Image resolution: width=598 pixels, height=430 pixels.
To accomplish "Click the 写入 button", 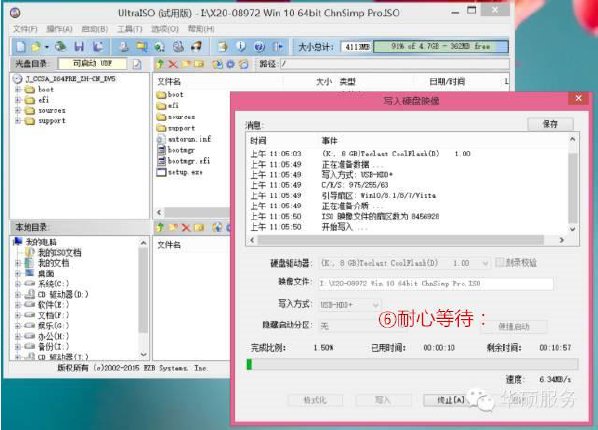I will pos(383,400).
